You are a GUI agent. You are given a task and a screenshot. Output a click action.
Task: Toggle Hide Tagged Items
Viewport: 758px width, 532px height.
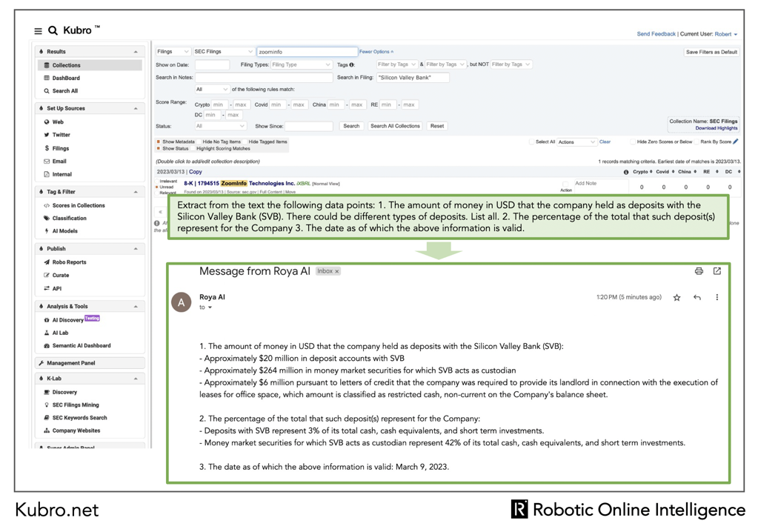click(245, 142)
